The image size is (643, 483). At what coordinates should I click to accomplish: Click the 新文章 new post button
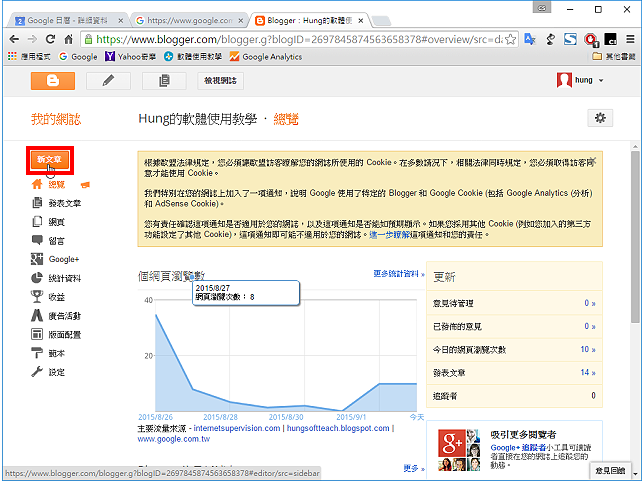pos(50,160)
